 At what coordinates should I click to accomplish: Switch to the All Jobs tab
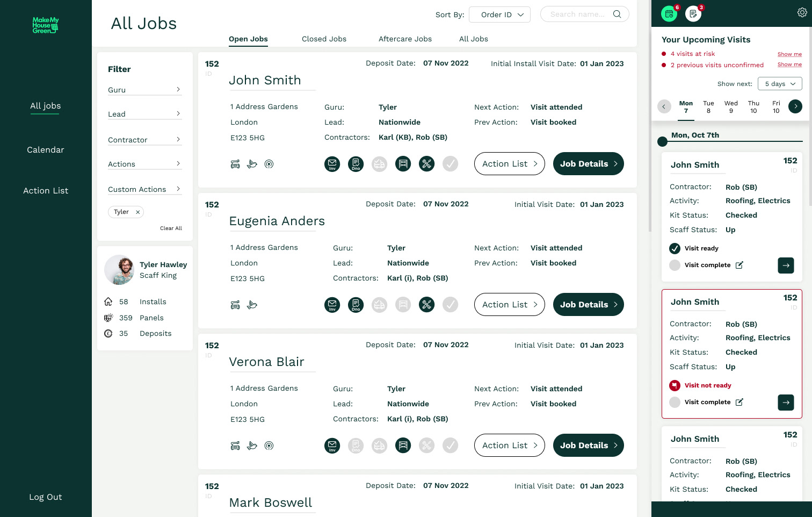[x=474, y=39]
